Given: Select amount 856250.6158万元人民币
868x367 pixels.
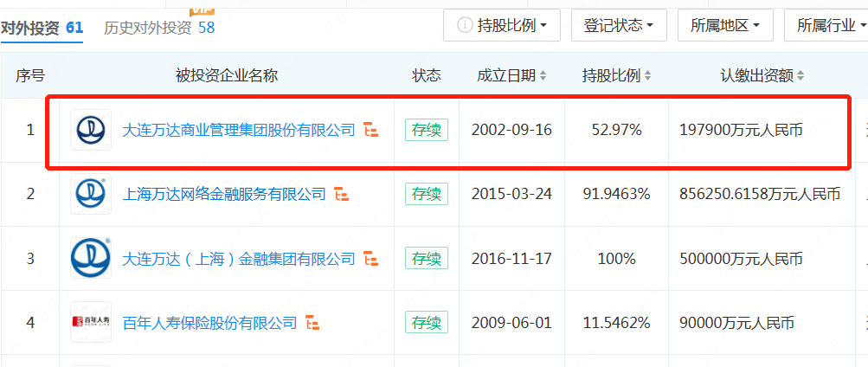Looking at the screenshot, I should [760, 195].
